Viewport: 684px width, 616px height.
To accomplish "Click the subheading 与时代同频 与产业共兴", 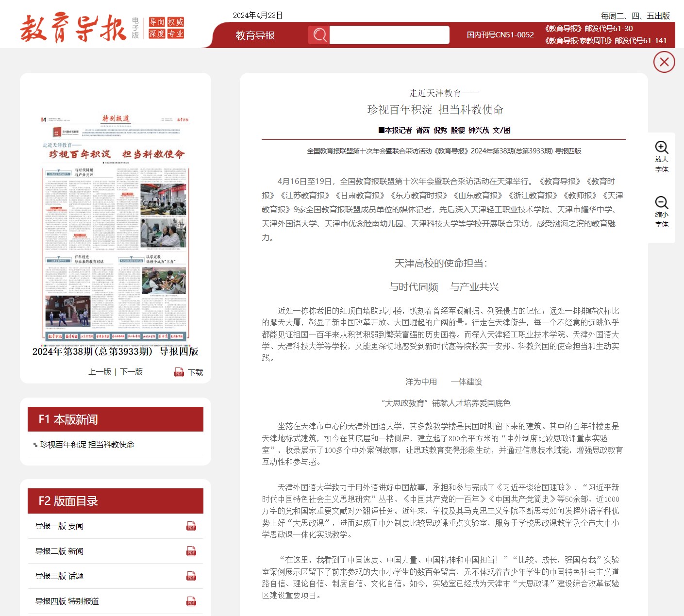I will point(444,287).
